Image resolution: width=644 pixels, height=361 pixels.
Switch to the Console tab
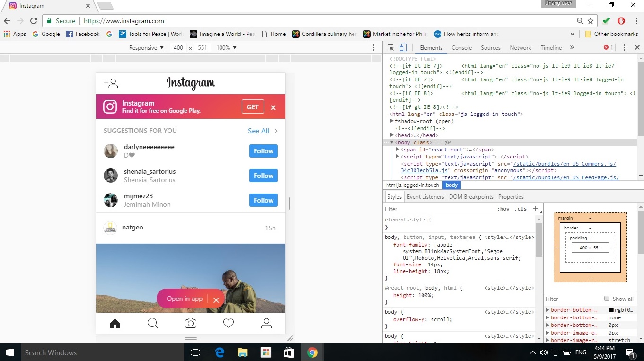(x=461, y=48)
